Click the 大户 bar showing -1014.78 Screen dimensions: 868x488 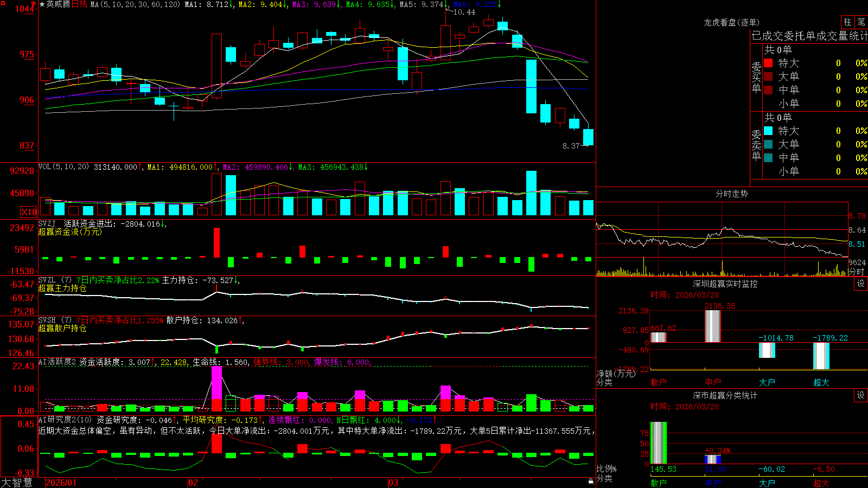click(x=767, y=350)
